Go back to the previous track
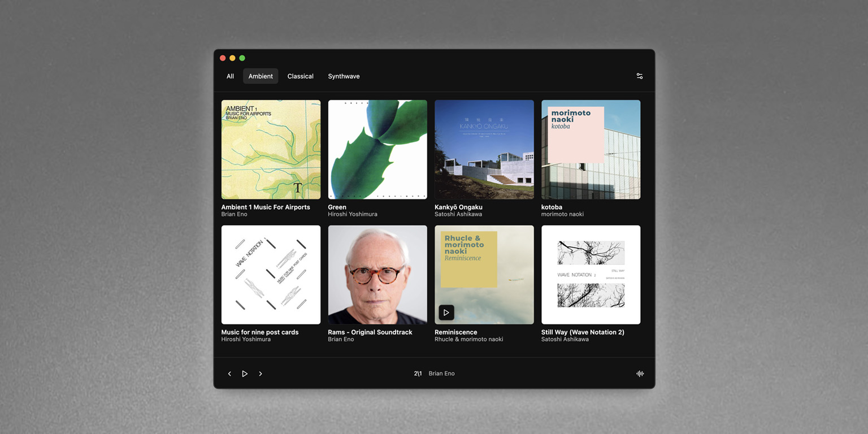The width and height of the screenshot is (868, 434). click(x=229, y=374)
